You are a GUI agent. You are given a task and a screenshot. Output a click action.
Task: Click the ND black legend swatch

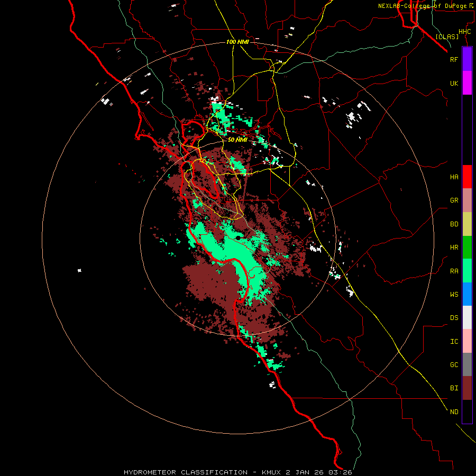coord(467,411)
